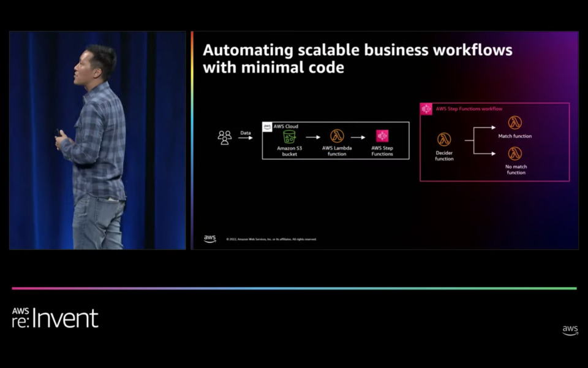Click the "Data" label above the arrow
Screen dimensions: 588x368
coord(246,133)
